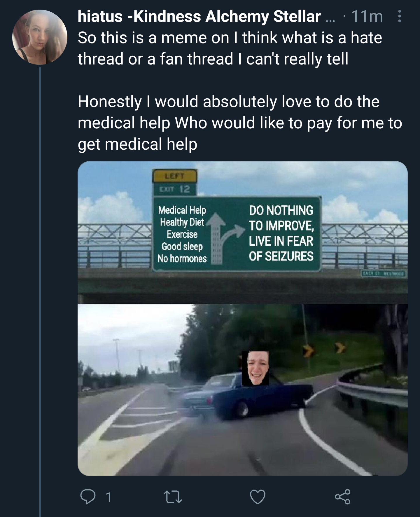Image resolution: width=420 pixels, height=517 pixels.
Task: Tap the Medical Help sign text in meme
Action: [x=182, y=210]
